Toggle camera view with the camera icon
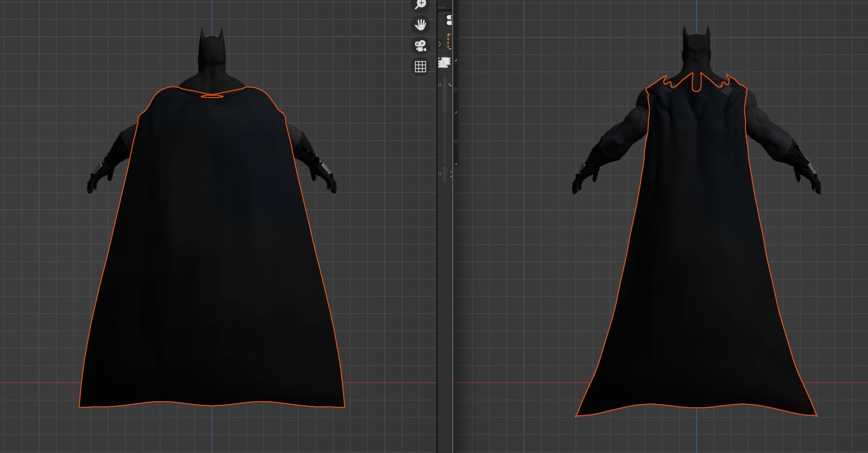This screenshot has width=868, height=453. coord(420,46)
